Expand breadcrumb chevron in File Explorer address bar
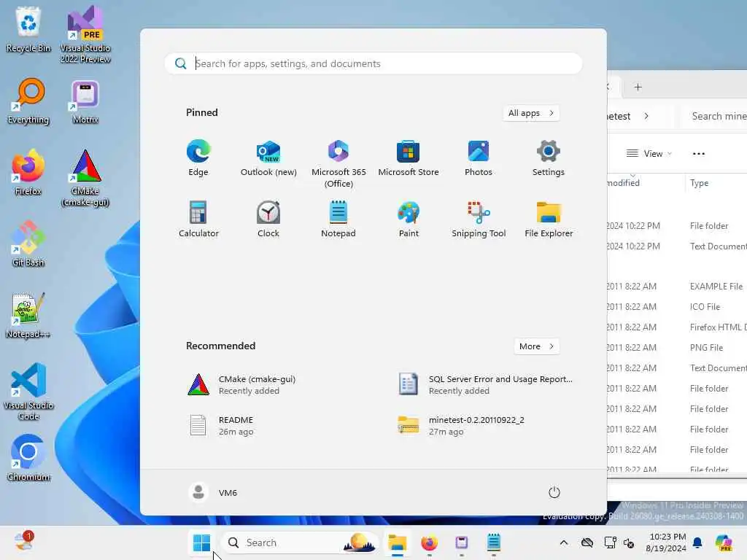The image size is (747, 560). click(x=646, y=116)
